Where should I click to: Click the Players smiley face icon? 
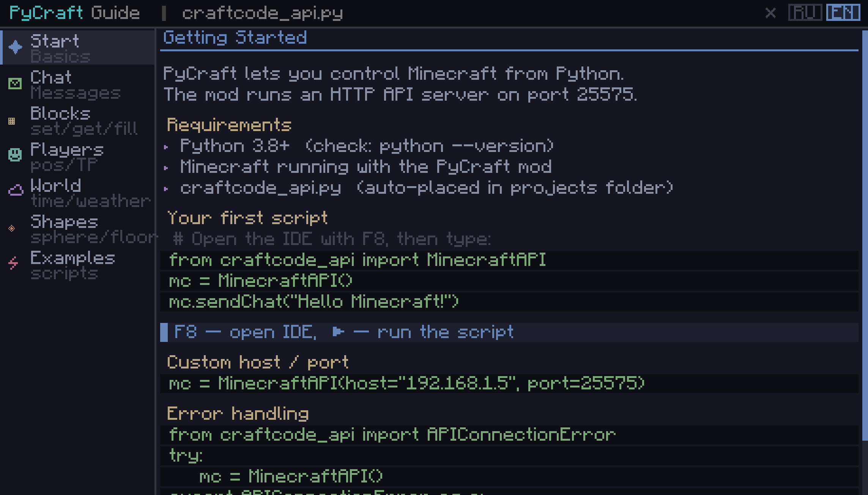(x=15, y=154)
